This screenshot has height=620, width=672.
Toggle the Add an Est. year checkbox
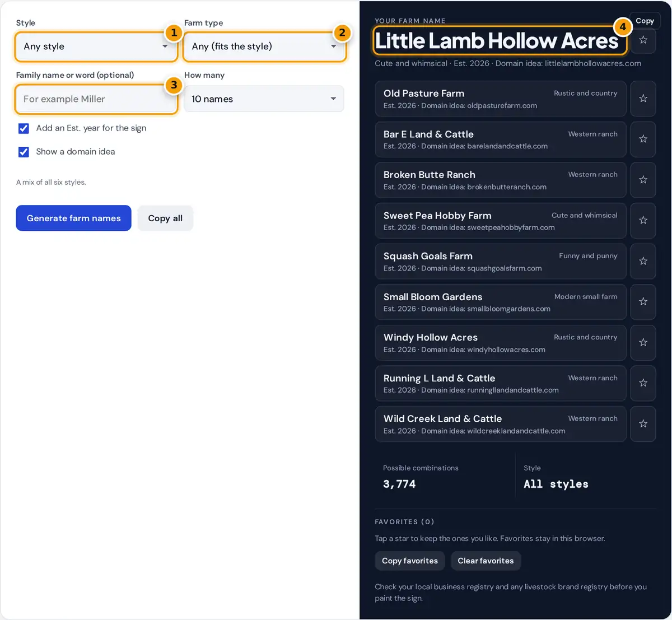click(24, 128)
